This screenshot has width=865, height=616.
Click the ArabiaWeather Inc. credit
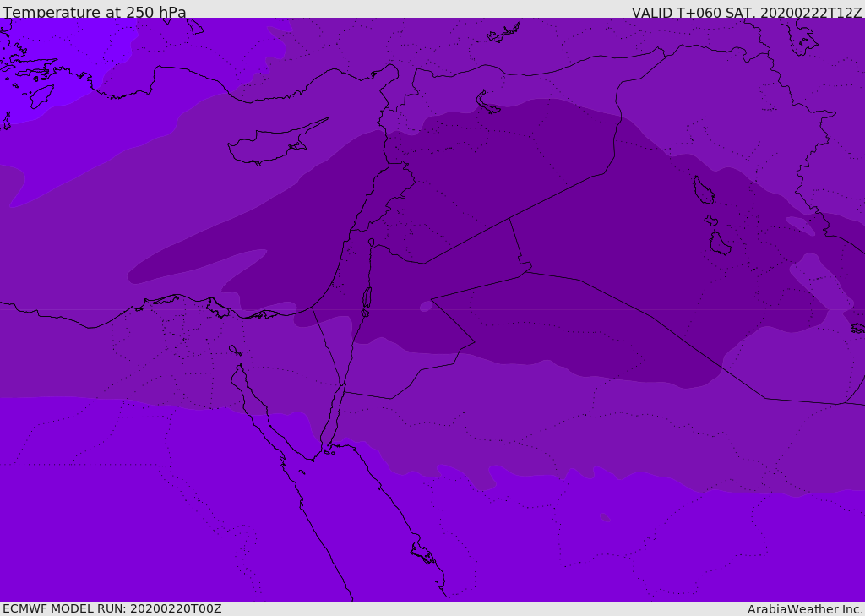click(805, 609)
